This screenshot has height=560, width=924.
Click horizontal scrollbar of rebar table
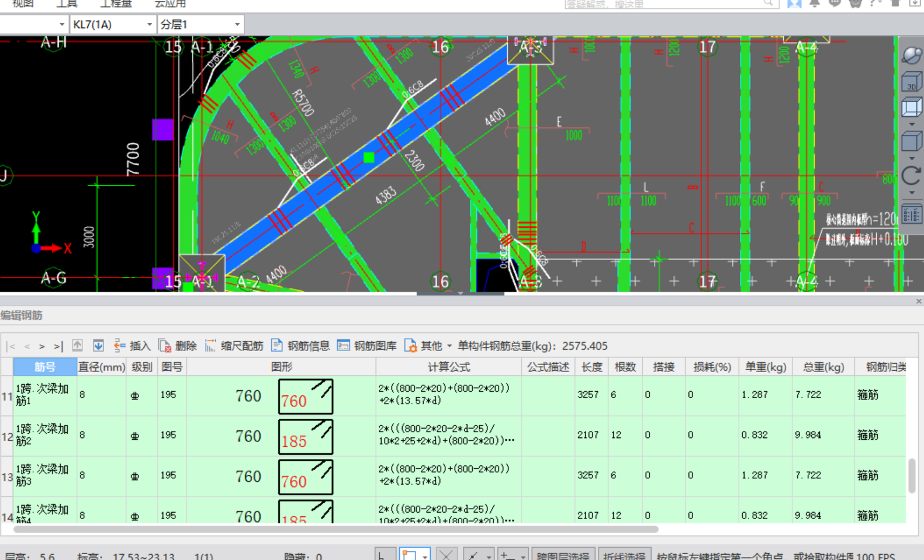(x=336, y=529)
